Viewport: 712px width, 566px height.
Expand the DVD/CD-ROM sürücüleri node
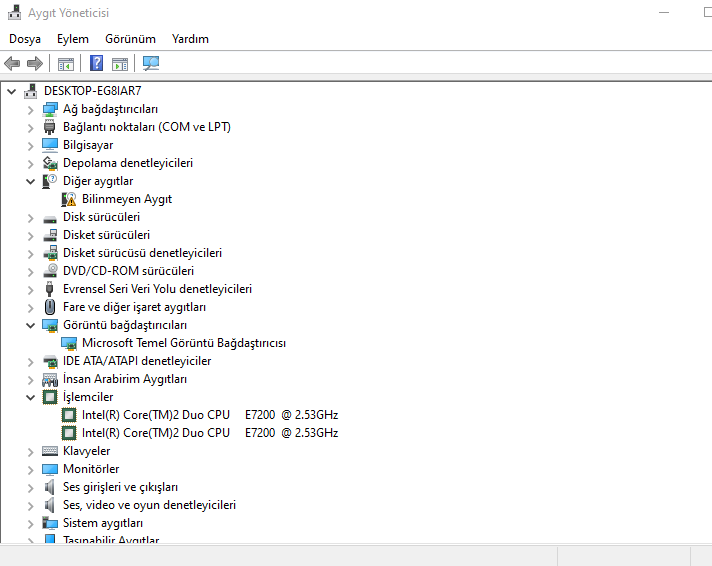30,272
